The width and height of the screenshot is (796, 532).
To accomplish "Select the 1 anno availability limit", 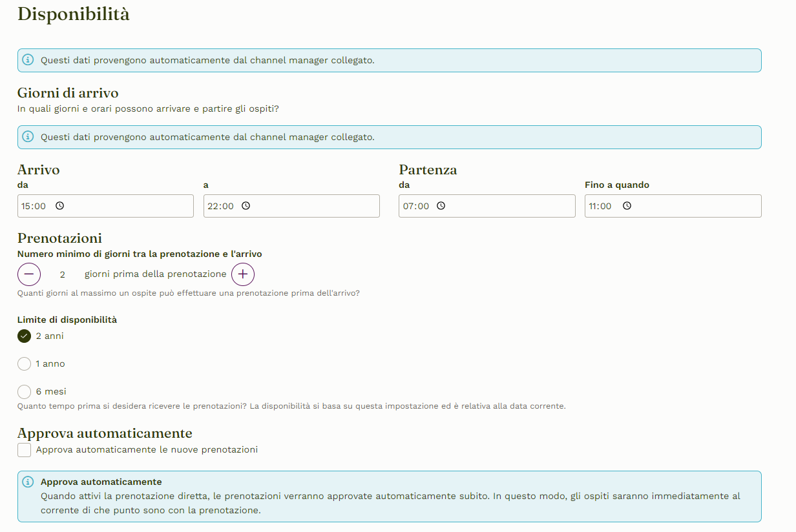I will (x=24, y=364).
